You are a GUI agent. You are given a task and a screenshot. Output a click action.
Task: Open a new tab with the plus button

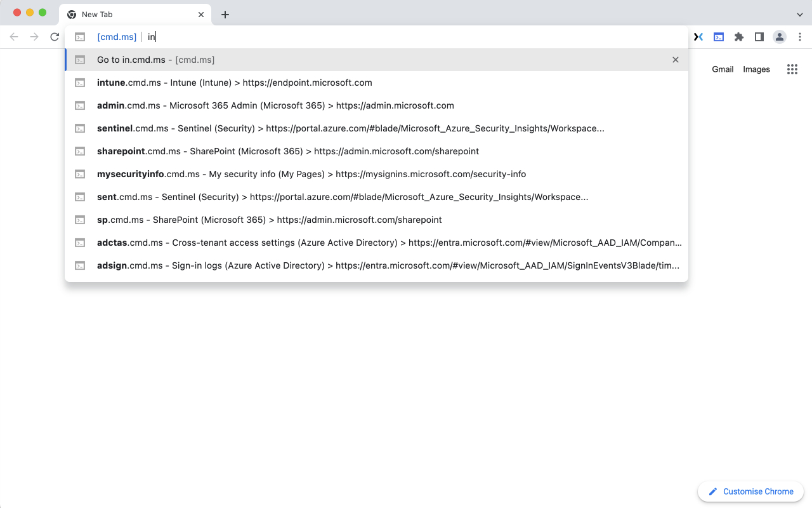[225, 14]
